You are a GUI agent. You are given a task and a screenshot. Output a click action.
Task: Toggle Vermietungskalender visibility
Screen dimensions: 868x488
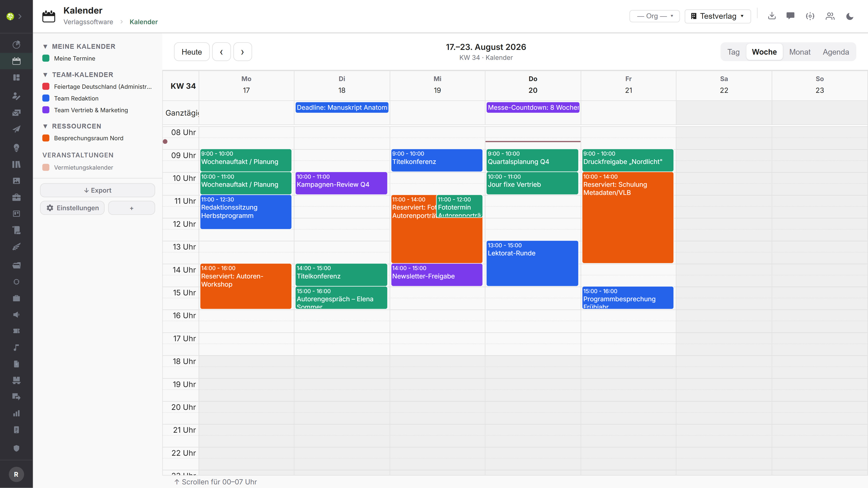tap(46, 167)
